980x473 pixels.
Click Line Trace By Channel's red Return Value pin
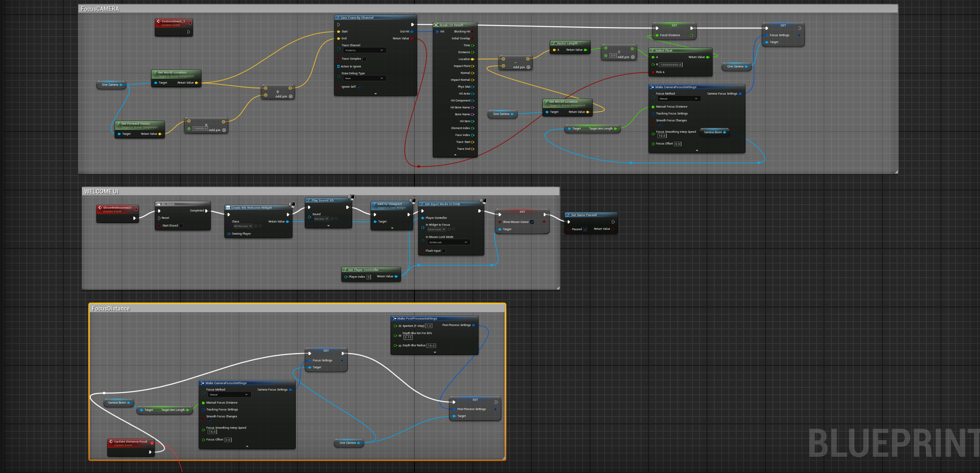[x=412, y=39]
